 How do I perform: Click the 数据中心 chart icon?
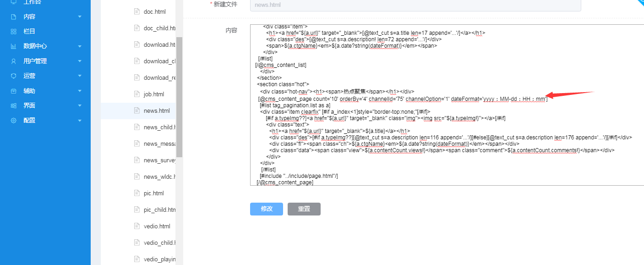14,46
